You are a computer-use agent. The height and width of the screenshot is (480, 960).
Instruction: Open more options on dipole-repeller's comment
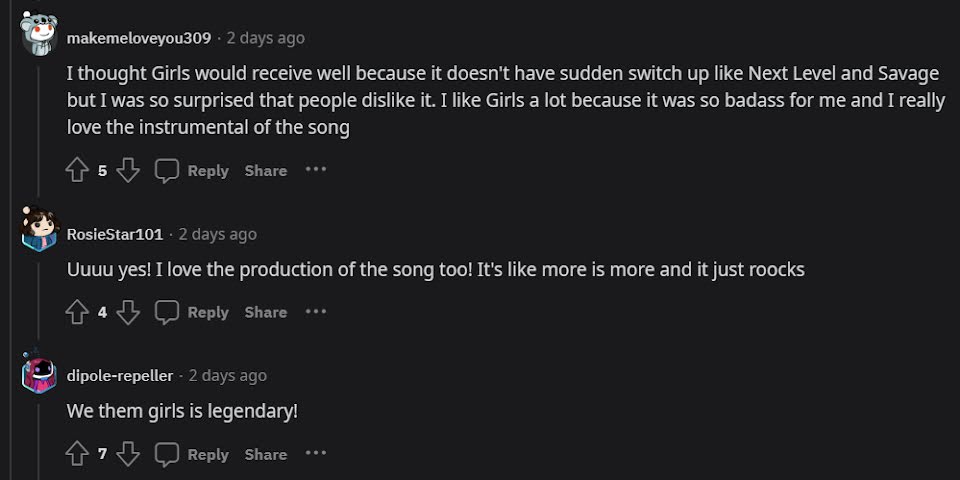[316, 454]
